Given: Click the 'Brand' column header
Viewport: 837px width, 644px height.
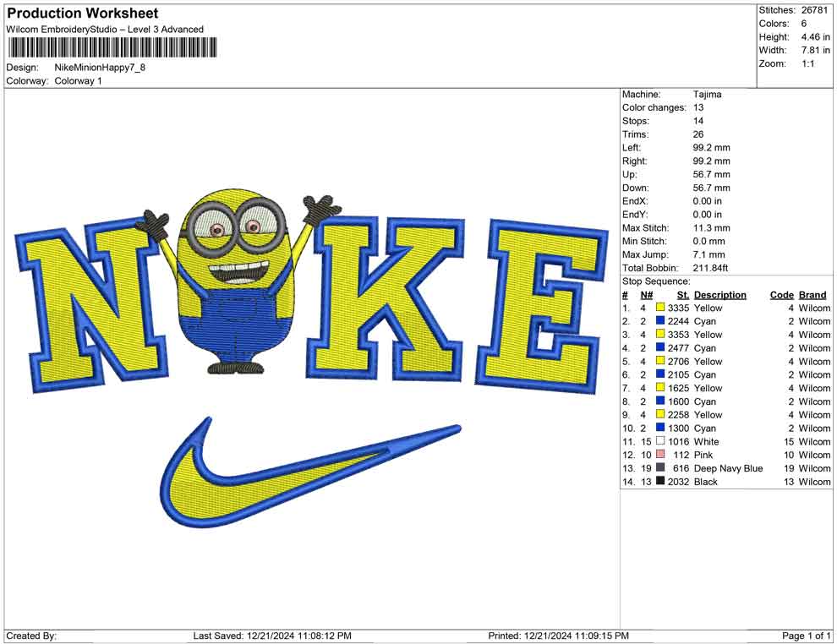Looking at the screenshot, I should [812, 295].
